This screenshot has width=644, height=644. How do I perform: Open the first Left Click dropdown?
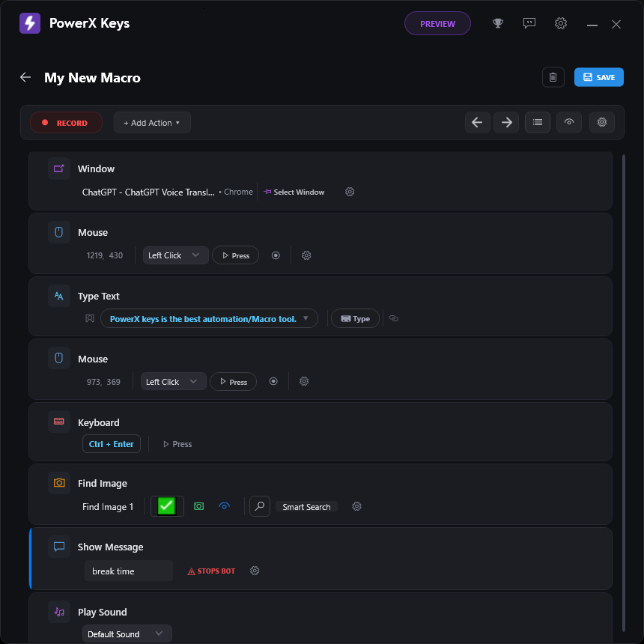point(175,255)
